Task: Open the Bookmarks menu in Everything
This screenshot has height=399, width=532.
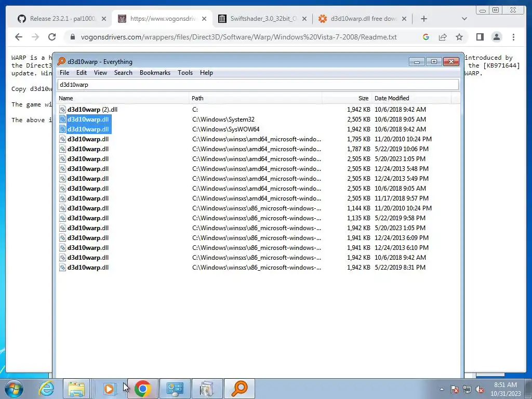Action: click(x=155, y=73)
